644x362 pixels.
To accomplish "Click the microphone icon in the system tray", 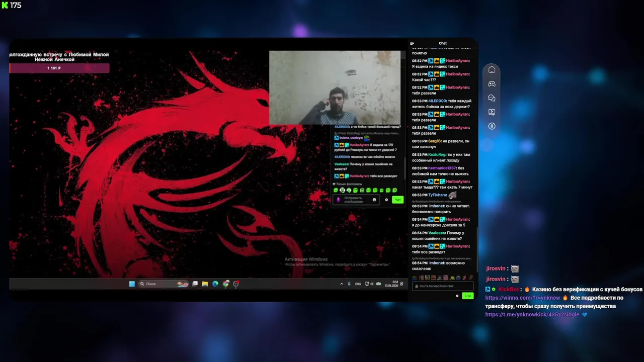I will pos(349,284).
